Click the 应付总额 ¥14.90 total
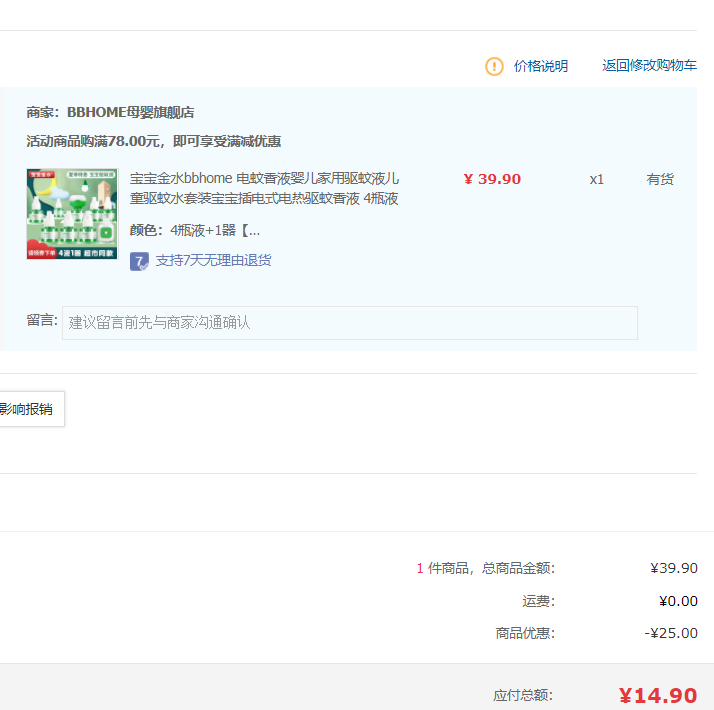The width and height of the screenshot is (714, 710). (657, 695)
